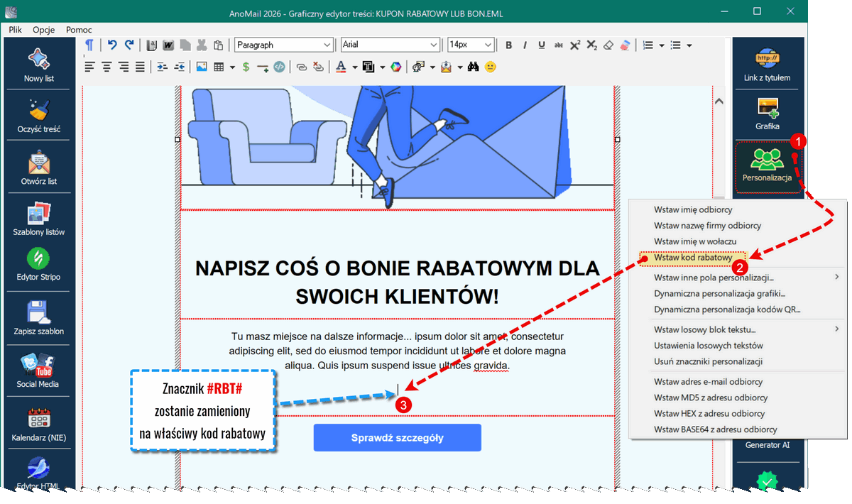The image size is (852, 504).
Task: Click the decrease indent icon
Action: 179,67
